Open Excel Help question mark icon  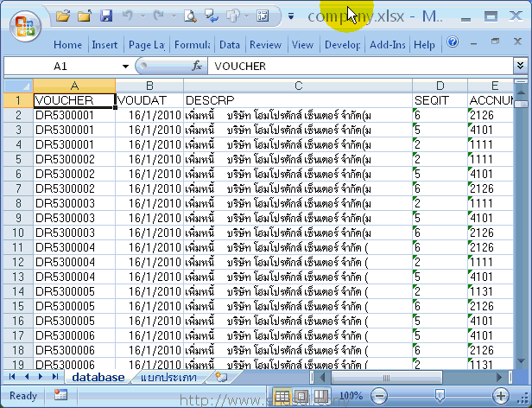tap(452, 42)
